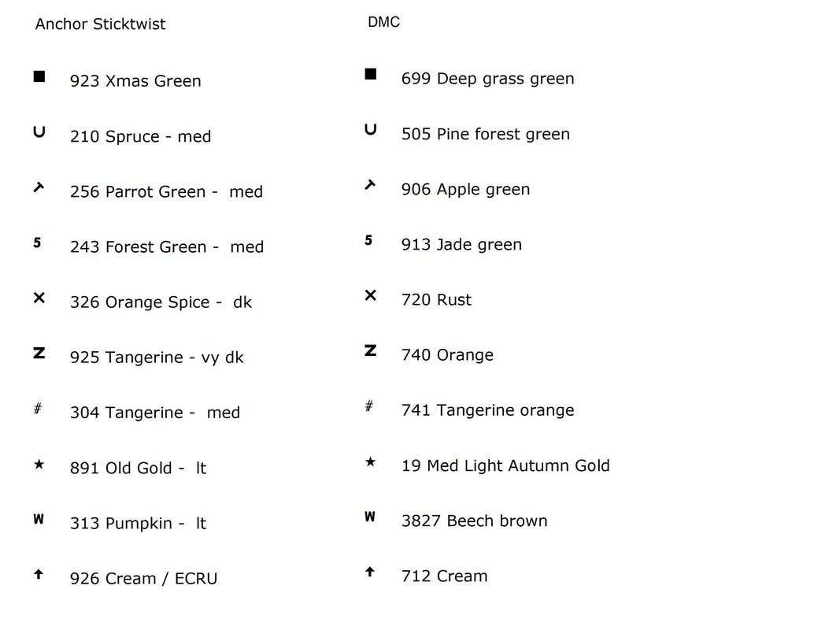The height and width of the screenshot is (630, 840).
Task: Click the W symbol beside 3827 Beech brown
Action: point(370,517)
